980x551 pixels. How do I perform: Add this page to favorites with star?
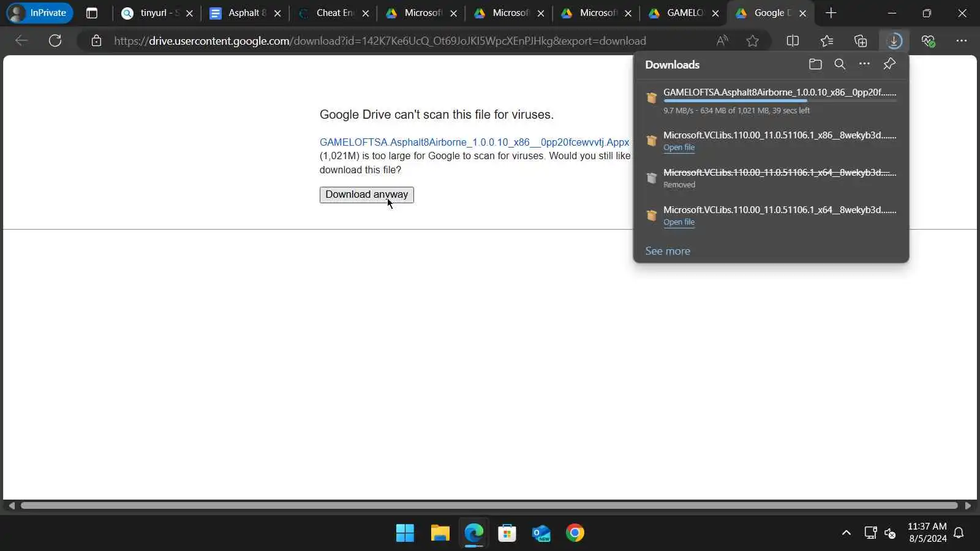coord(753,41)
